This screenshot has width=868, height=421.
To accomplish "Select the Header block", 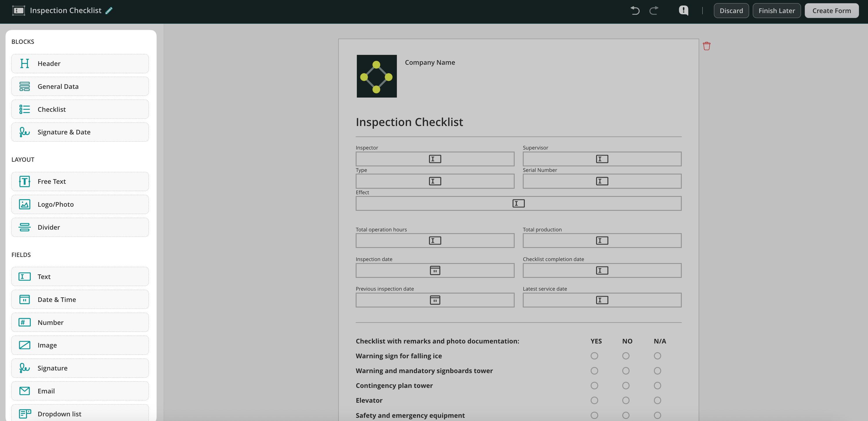I will pyautogui.click(x=80, y=63).
